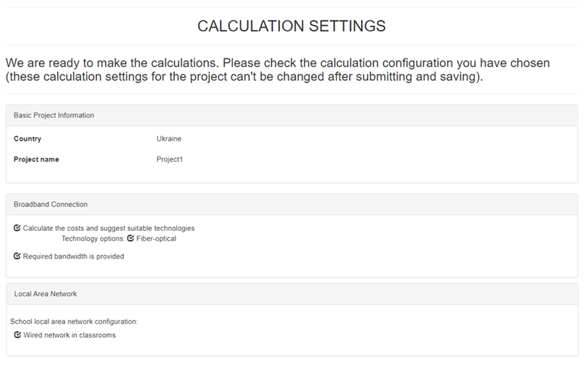Click the CALCULATION SETTINGS page title
The image size is (588, 365).
coord(291,27)
